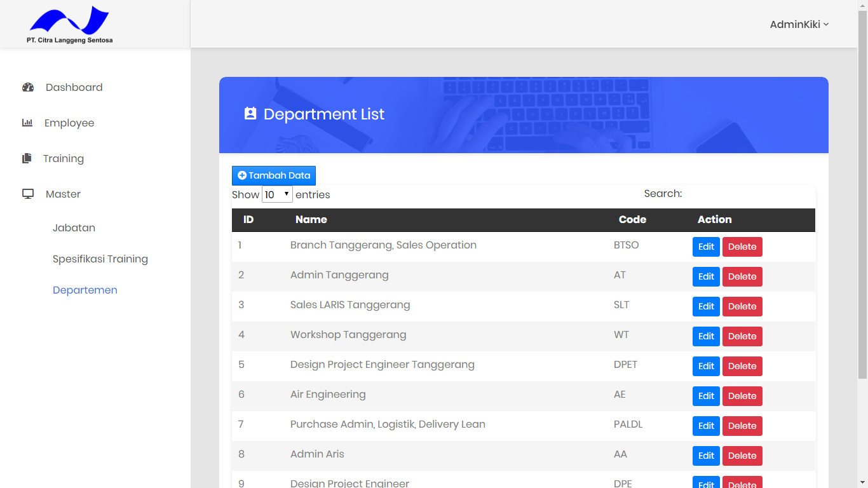This screenshot has width=868, height=488.
Task: Focus the Search input field
Action: click(x=750, y=194)
